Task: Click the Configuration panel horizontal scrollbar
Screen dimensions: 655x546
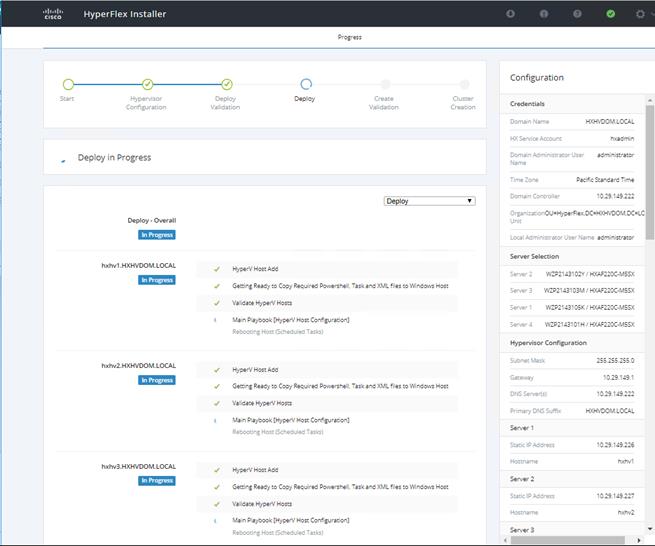Action: point(567,540)
